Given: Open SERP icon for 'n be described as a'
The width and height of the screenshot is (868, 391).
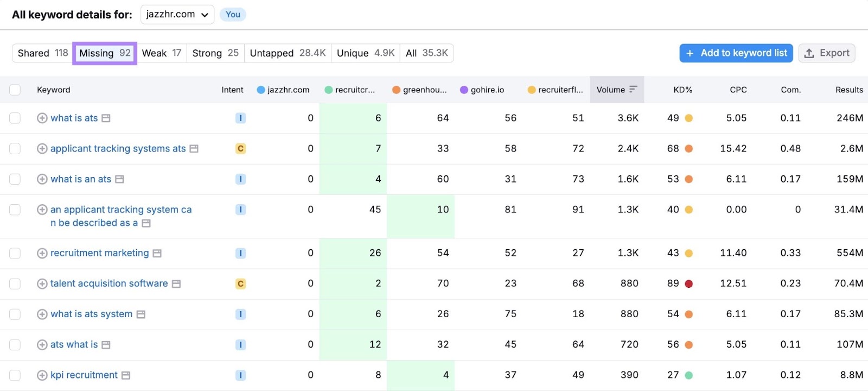Looking at the screenshot, I should (x=146, y=223).
